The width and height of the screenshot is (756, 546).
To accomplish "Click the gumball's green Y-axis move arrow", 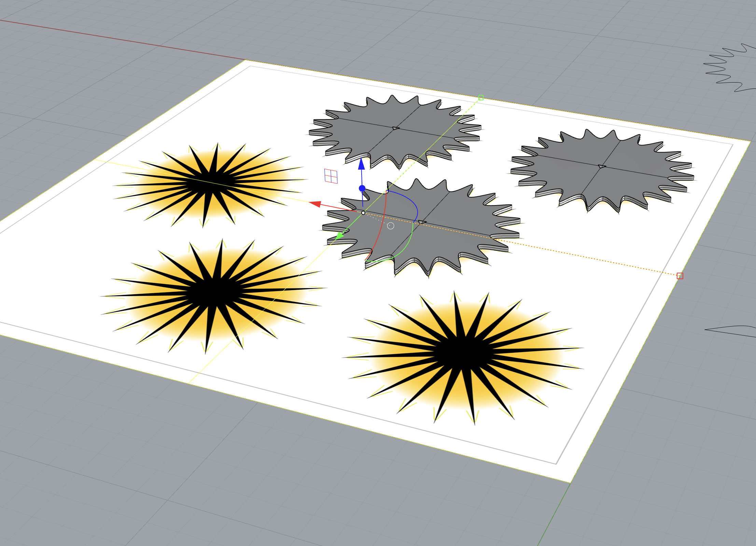I will click(x=340, y=235).
